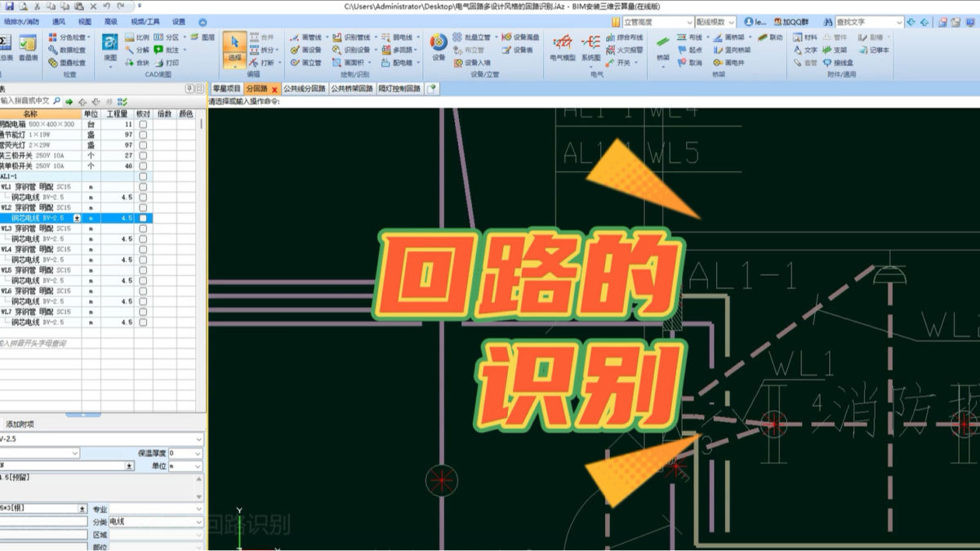This screenshot has height=551, width=980.
Task: Open the 视图 ribbon tab
Action: tap(85, 22)
